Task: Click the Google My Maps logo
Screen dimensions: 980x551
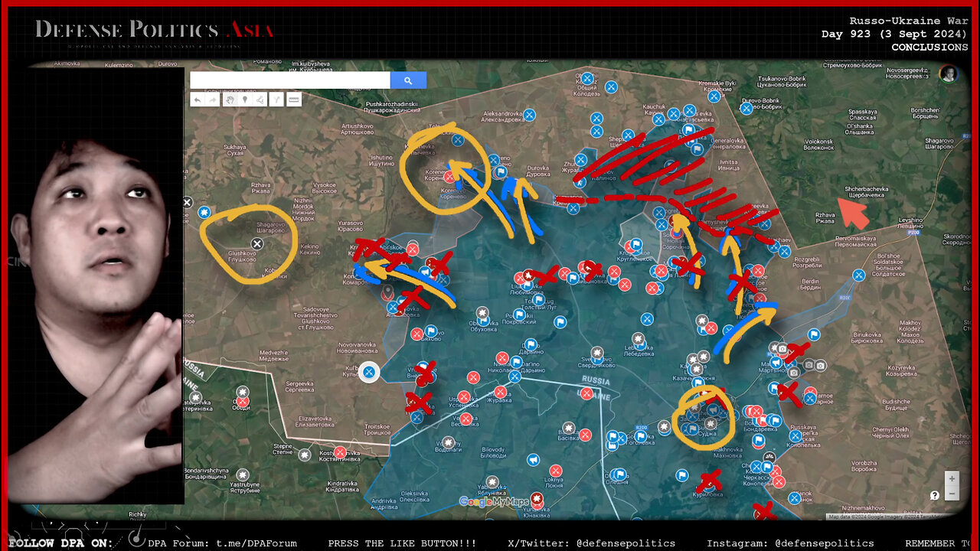Action: pos(494,502)
